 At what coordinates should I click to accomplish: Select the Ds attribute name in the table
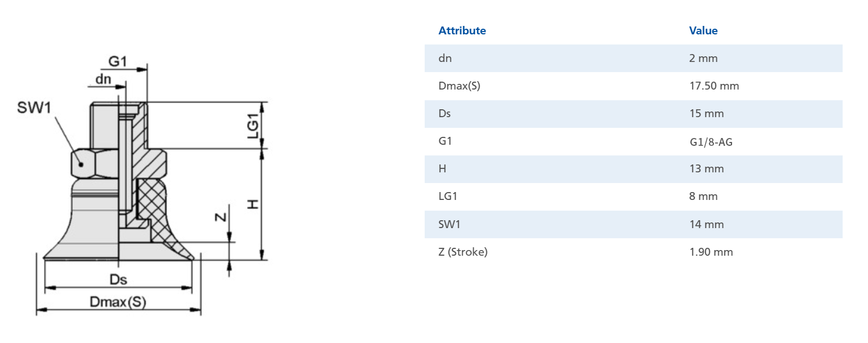click(444, 114)
